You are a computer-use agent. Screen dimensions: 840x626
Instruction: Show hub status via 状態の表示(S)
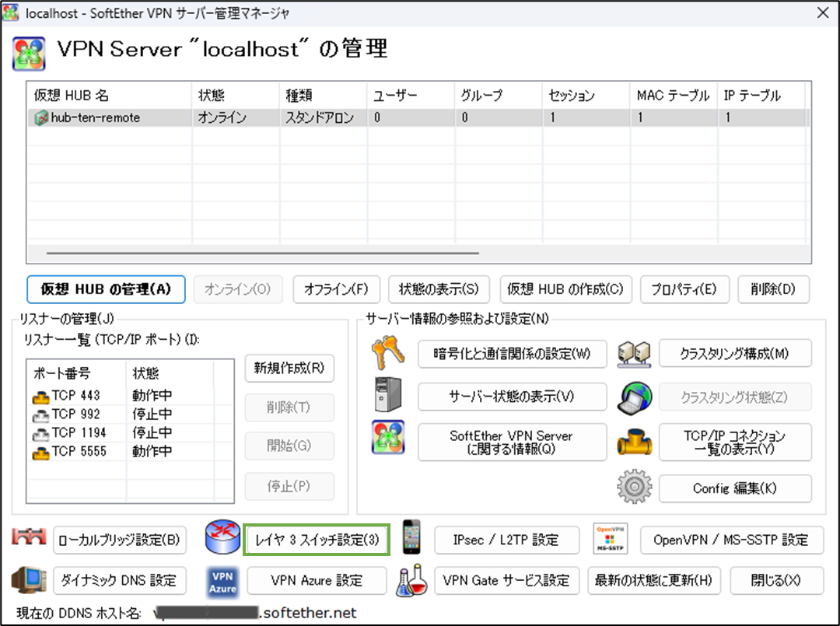point(439,289)
